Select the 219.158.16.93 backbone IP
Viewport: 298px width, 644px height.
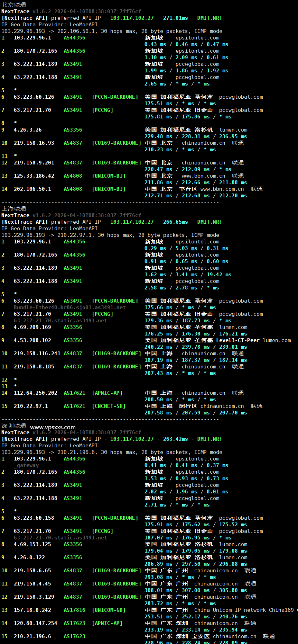34,143
